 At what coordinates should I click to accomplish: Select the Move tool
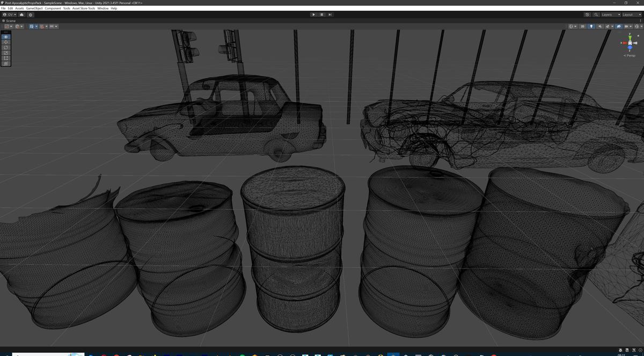(5, 42)
